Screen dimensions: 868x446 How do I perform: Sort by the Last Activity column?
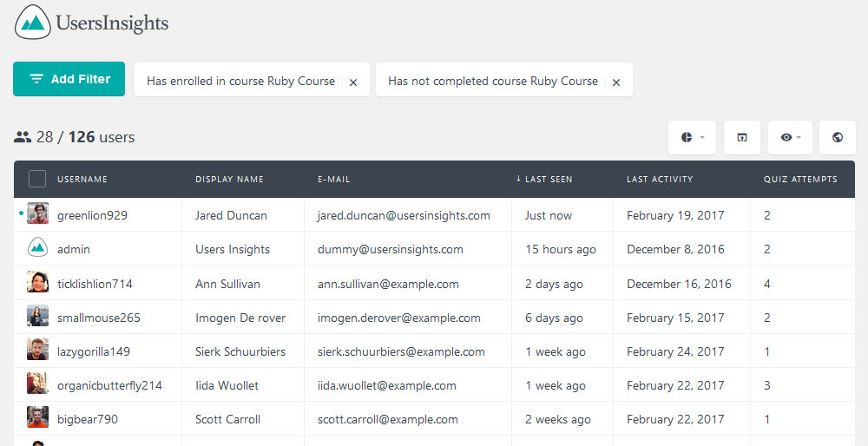(660, 180)
